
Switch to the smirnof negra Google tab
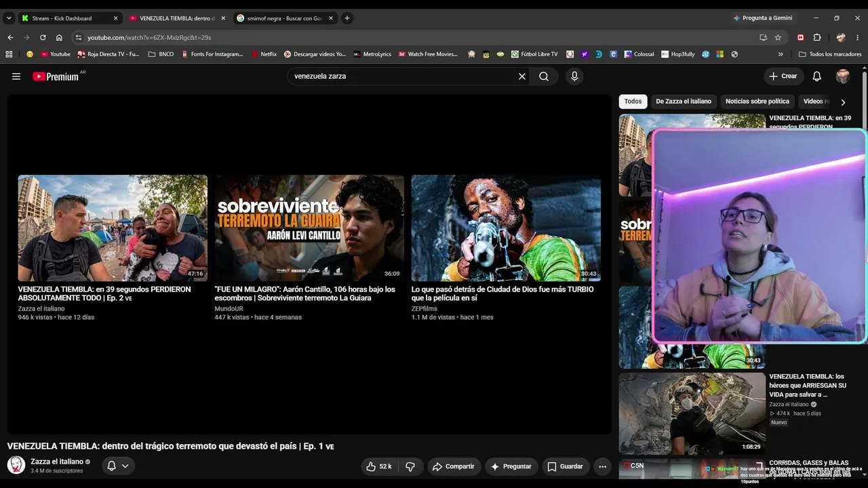tap(284, 18)
